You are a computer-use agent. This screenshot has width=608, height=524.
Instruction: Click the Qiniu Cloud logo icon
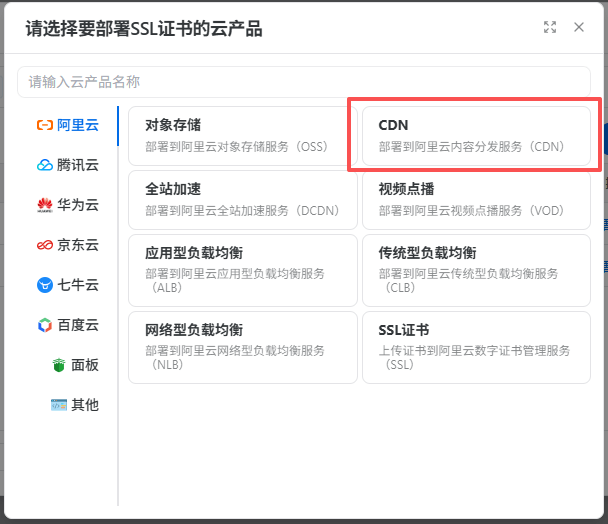(44, 285)
